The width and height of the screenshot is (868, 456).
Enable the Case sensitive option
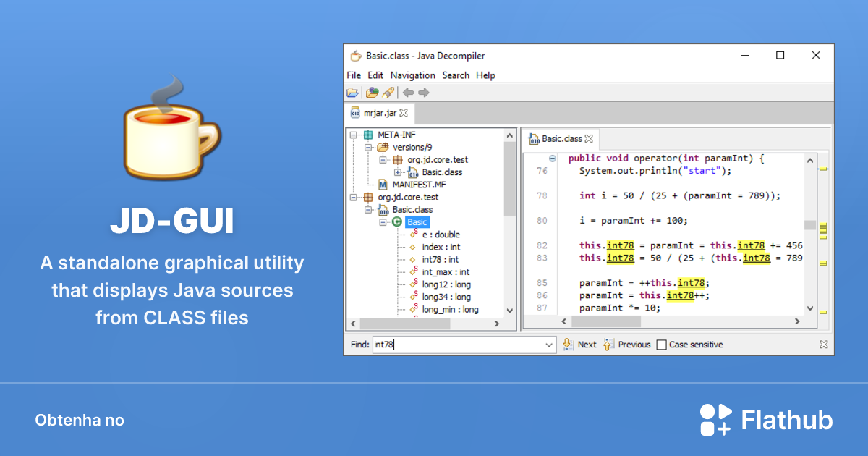[x=662, y=344]
